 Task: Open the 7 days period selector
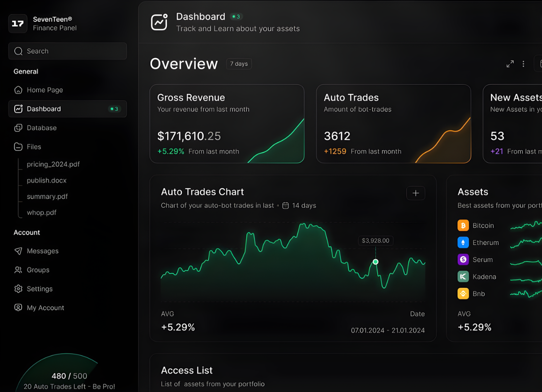coord(239,63)
